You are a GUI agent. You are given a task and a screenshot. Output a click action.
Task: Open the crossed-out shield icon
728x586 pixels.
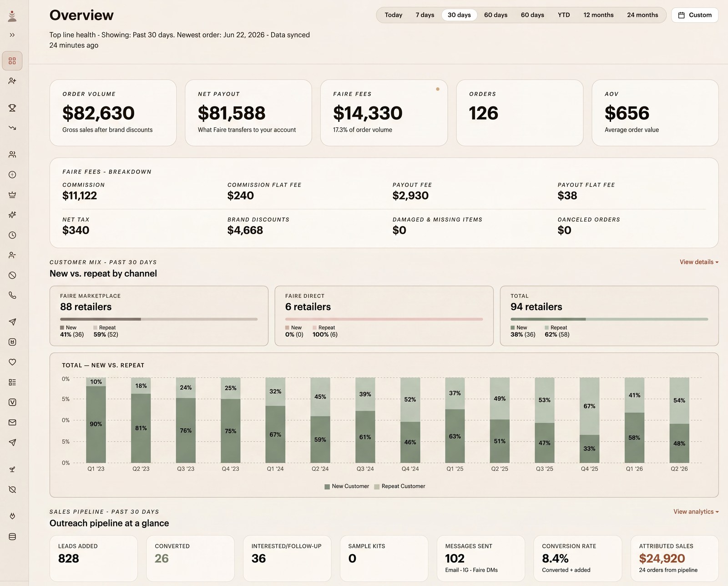click(x=12, y=489)
